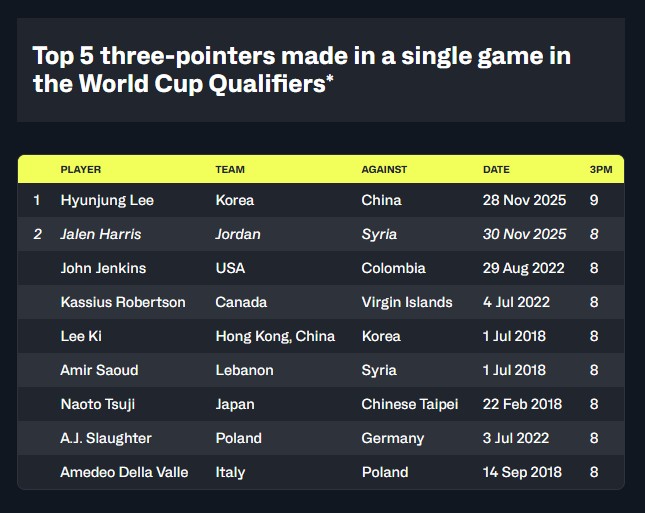The image size is (645, 513).
Task: Open Naoto Tsuji player entry
Action: 99,404
